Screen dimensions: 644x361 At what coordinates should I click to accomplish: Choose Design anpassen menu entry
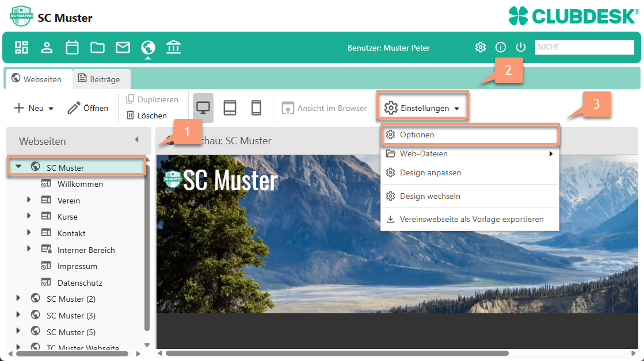point(470,172)
